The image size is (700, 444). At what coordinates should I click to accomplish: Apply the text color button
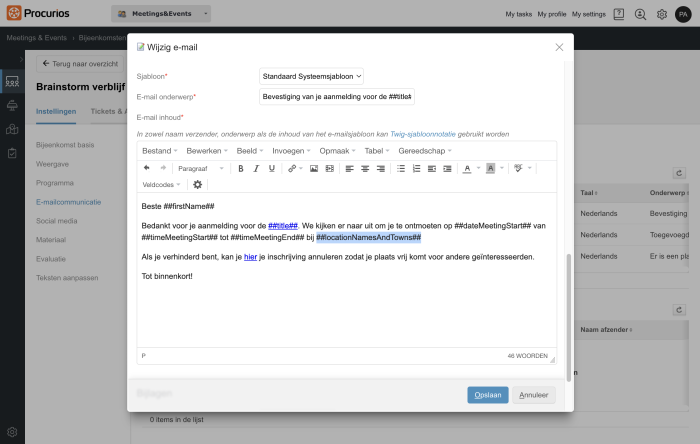(467, 168)
